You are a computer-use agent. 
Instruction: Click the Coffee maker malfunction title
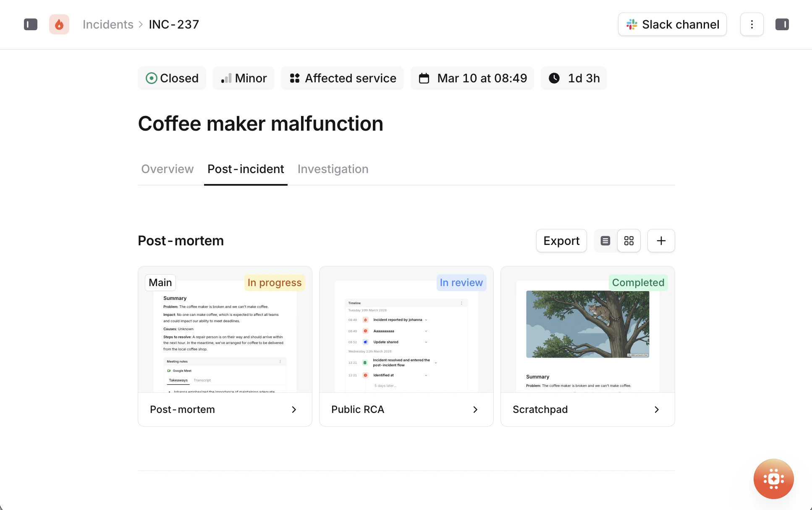261,124
